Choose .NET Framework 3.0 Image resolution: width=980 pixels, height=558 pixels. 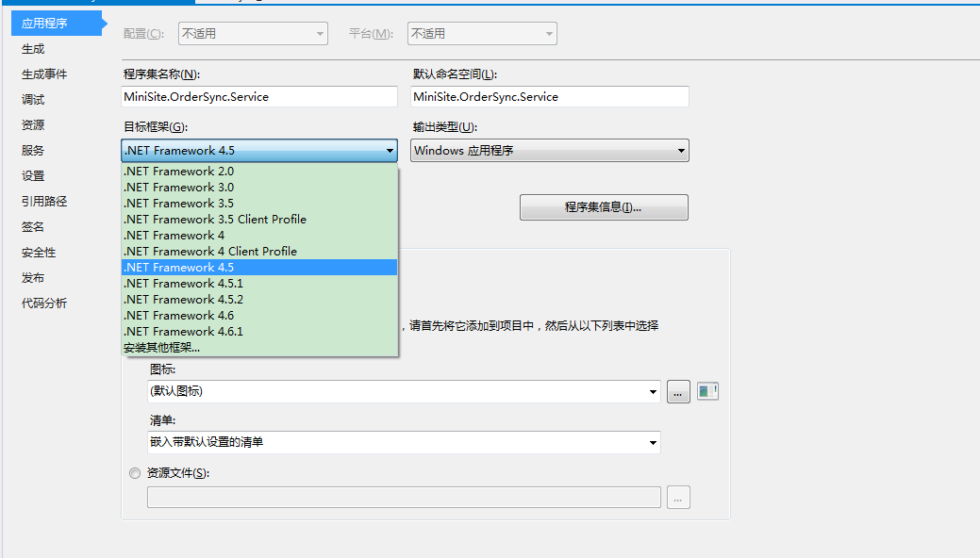[259, 188]
